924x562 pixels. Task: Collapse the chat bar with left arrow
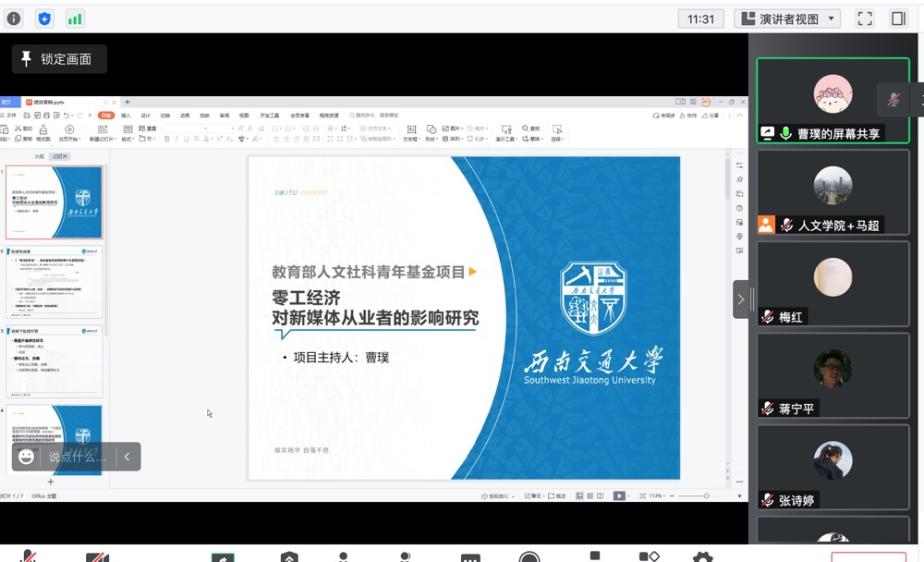(x=128, y=457)
